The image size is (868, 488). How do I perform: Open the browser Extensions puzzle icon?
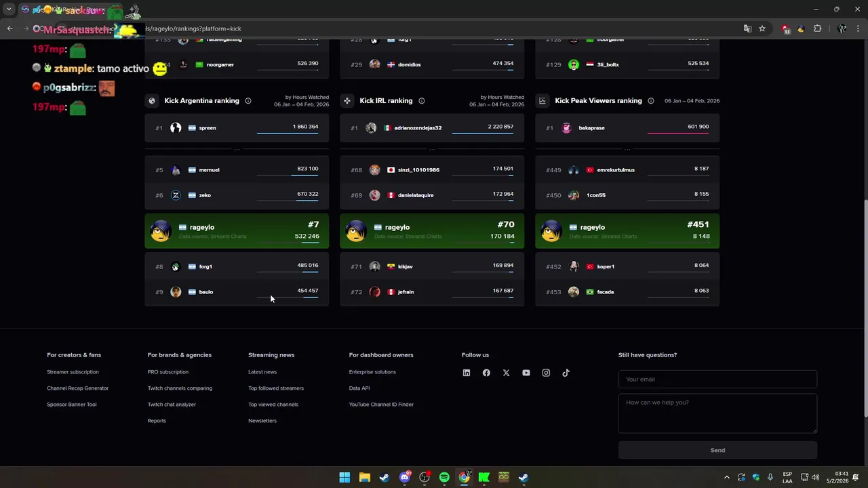817,28
